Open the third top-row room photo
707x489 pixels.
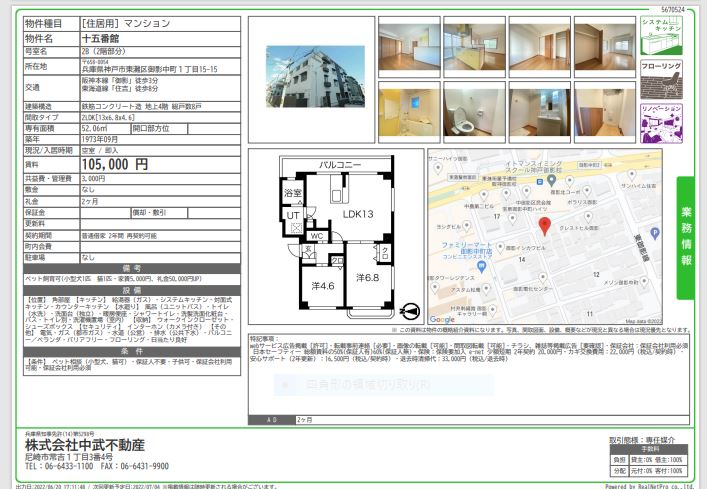(x=540, y=47)
